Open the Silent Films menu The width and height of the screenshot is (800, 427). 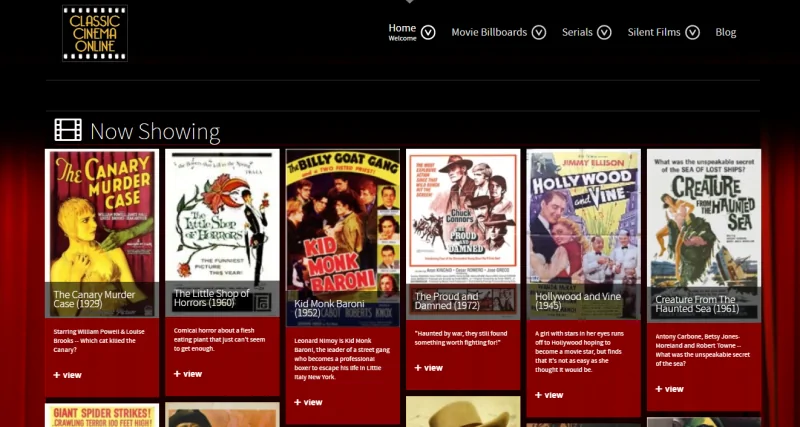tap(654, 32)
